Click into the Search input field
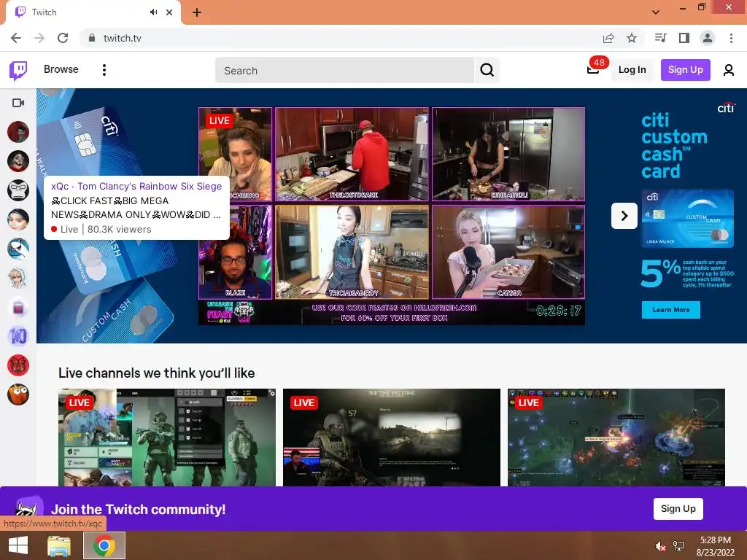Image resolution: width=747 pixels, height=560 pixels. [345, 71]
